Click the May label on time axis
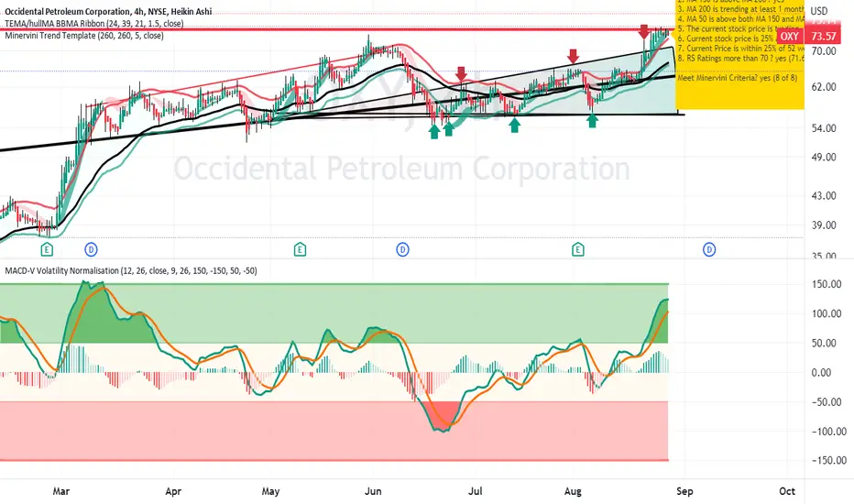 coord(270,491)
